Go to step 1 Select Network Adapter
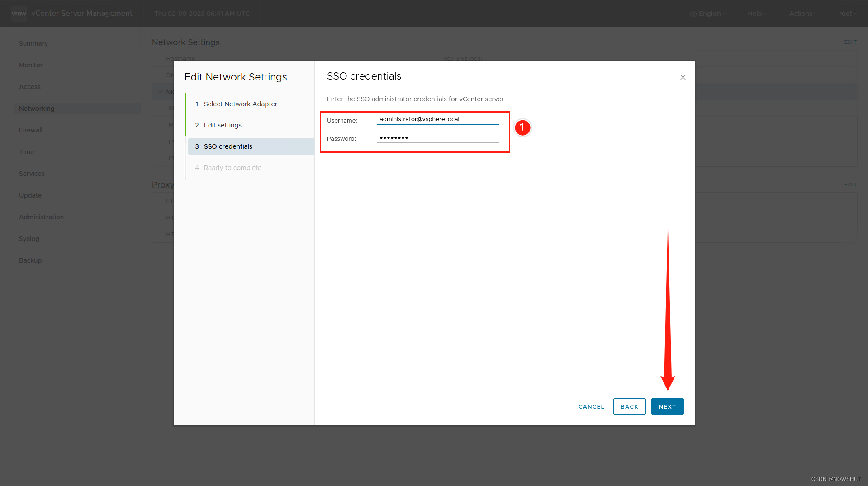The width and height of the screenshot is (868, 486). point(251,104)
